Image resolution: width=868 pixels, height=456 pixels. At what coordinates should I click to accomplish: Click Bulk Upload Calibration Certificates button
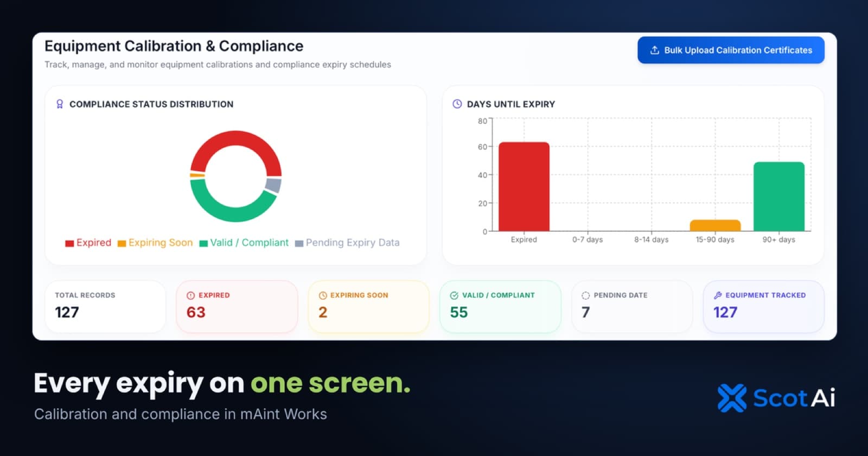tap(731, 50)
